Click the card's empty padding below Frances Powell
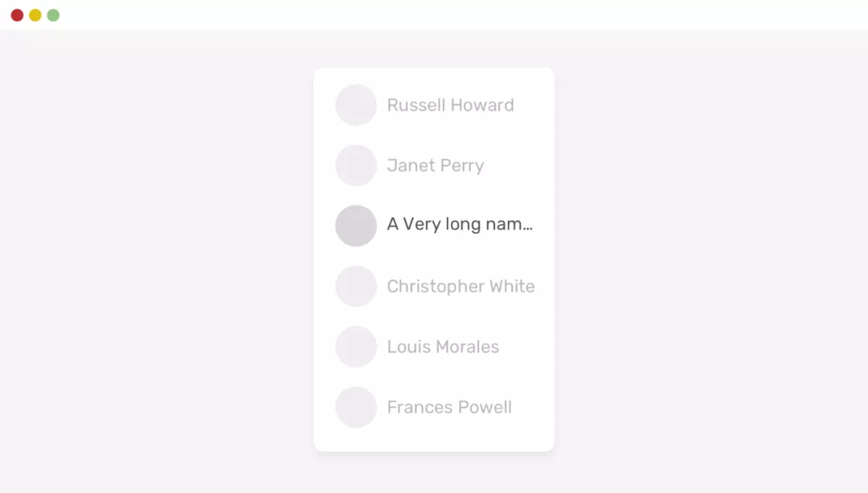 434,440
